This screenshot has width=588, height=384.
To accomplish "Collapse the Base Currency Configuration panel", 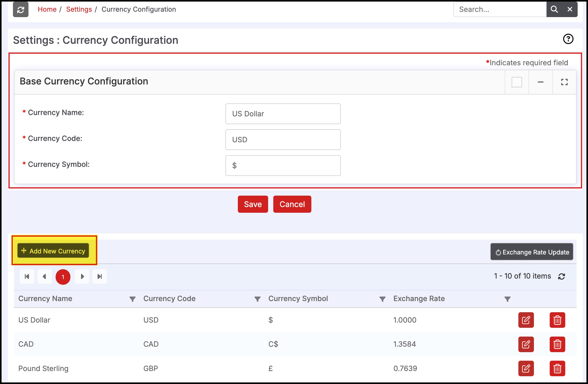I will point(540,82).
